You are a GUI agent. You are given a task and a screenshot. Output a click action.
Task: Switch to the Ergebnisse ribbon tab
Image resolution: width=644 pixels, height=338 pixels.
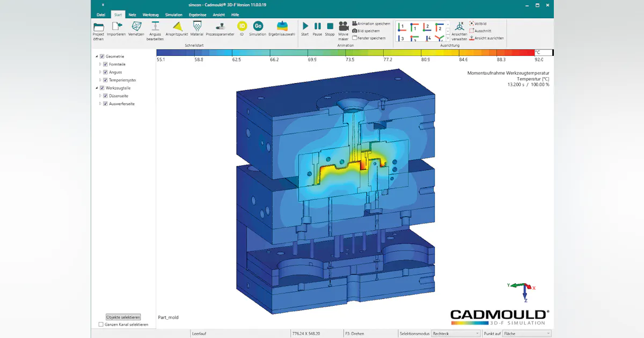(x=198, y=14)
